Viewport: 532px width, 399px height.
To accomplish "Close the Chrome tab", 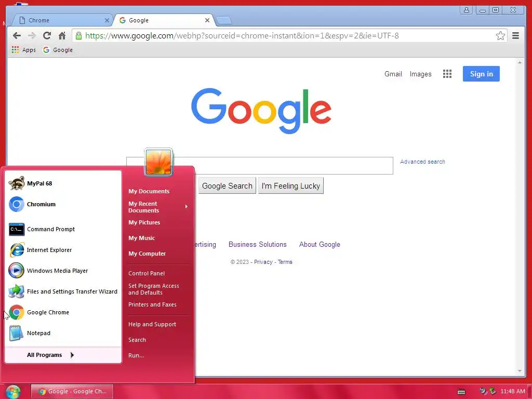I will click(107, 20).
